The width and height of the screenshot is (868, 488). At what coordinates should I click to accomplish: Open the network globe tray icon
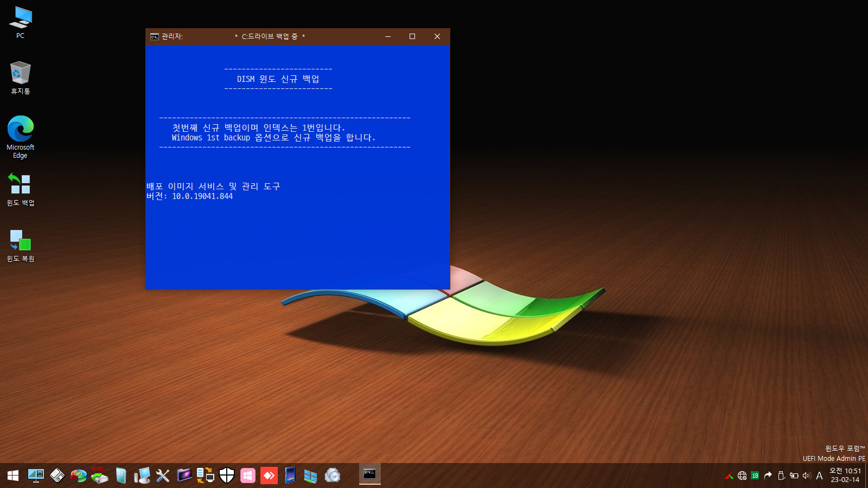point(742,476)
